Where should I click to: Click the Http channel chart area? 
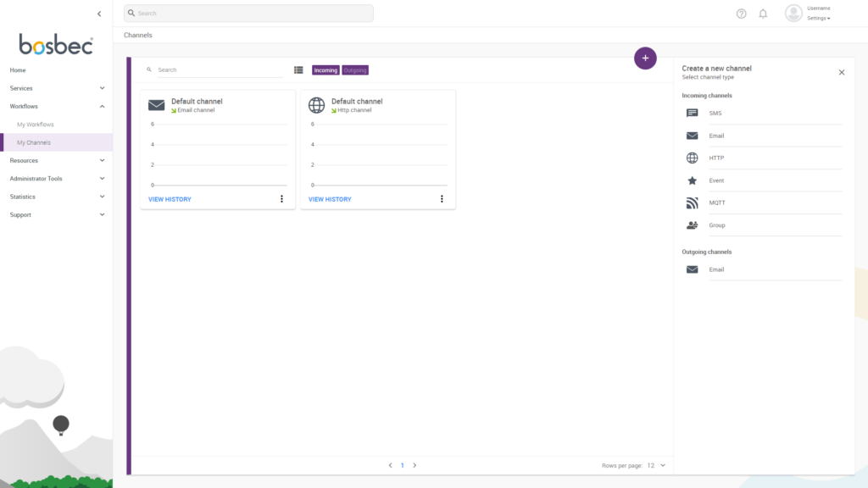[x=378, y=154]
